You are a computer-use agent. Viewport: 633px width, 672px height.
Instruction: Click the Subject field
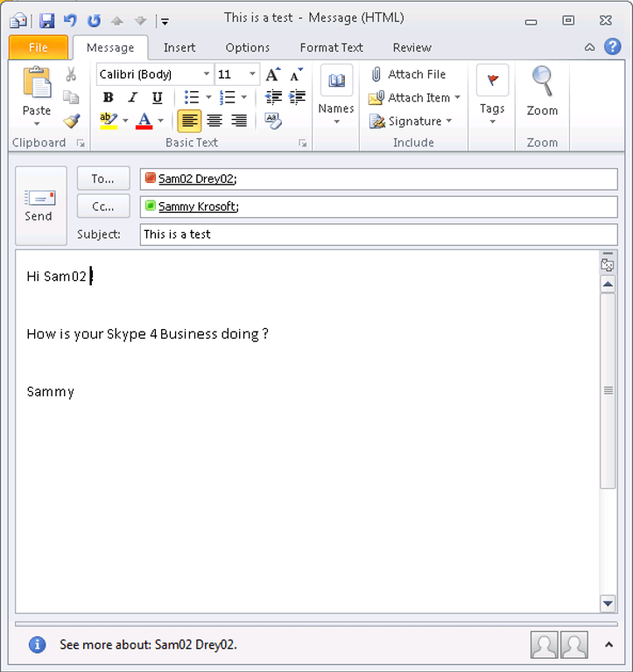coord(379,234)
